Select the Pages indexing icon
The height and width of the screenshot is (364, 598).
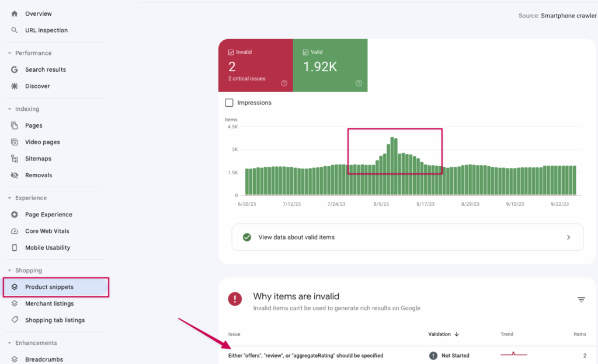pos(13,125)
